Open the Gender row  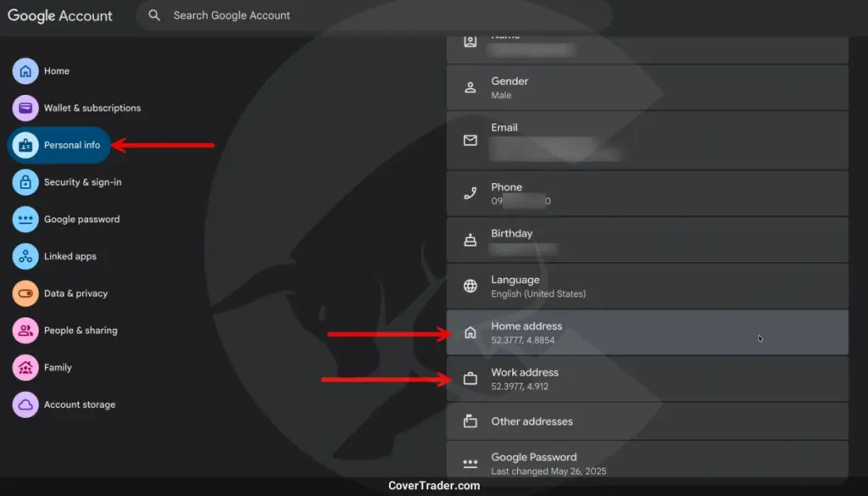pyautogui.click(x=647, y=87)
